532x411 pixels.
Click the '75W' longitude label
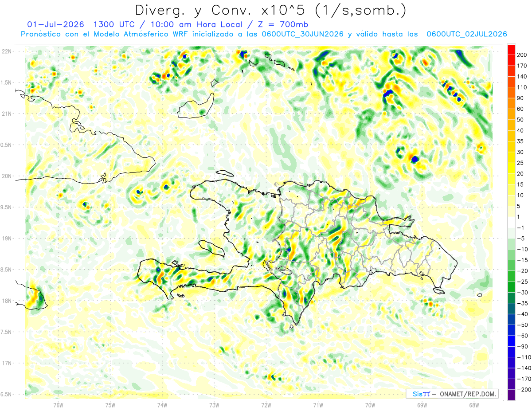pos(110,405)
